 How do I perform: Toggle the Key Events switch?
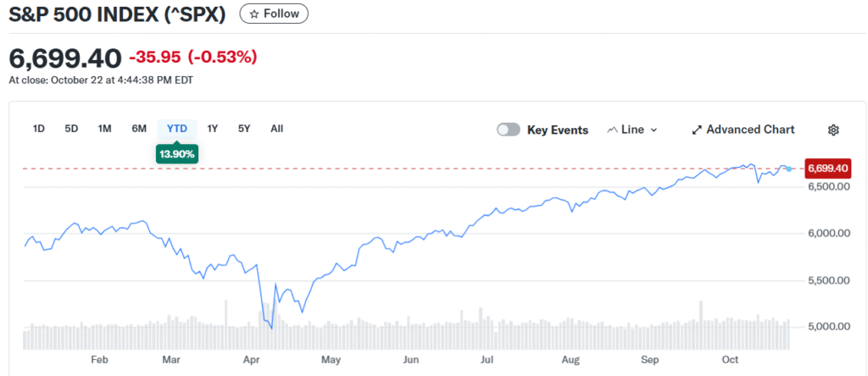coord(509,130)
